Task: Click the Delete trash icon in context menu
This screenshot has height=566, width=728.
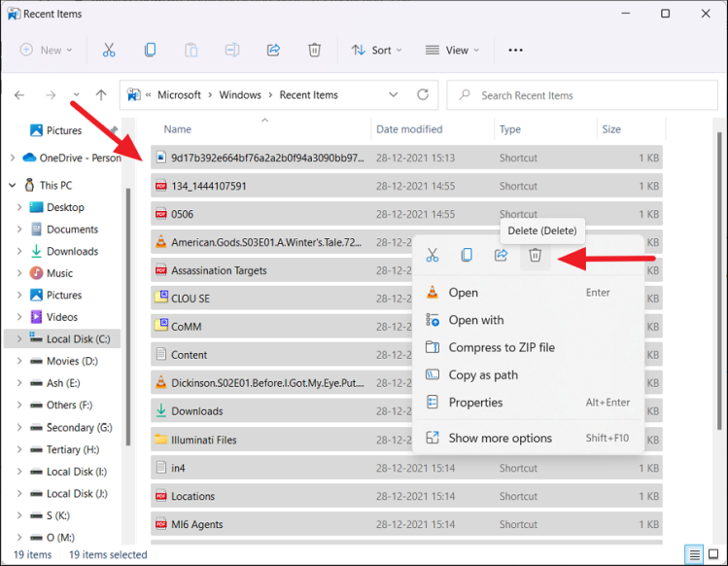Action: (535, 255)
